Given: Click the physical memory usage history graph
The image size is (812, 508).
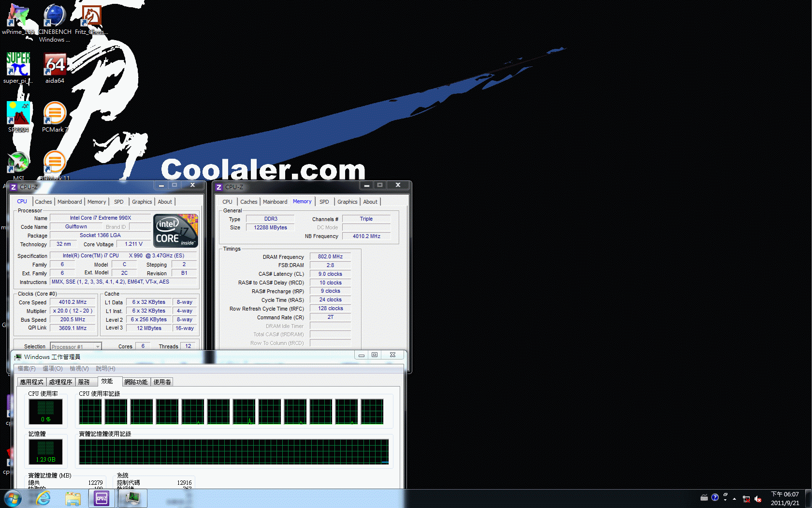Looking at the screenshot, I should click(234, 451).
